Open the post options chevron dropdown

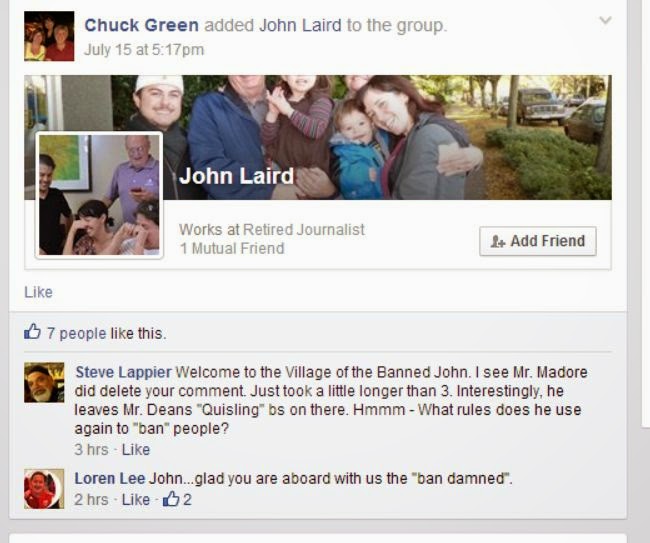click(x=605, y=20)
